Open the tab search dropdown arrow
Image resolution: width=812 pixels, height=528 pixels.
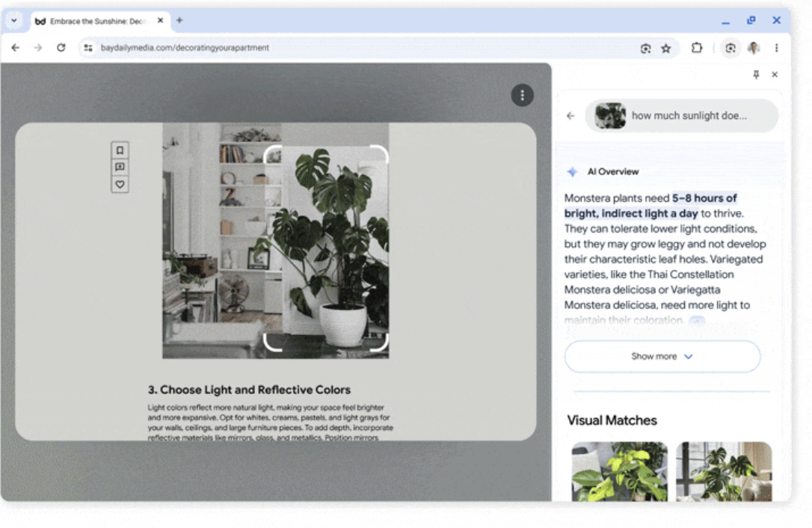point(13,21)
